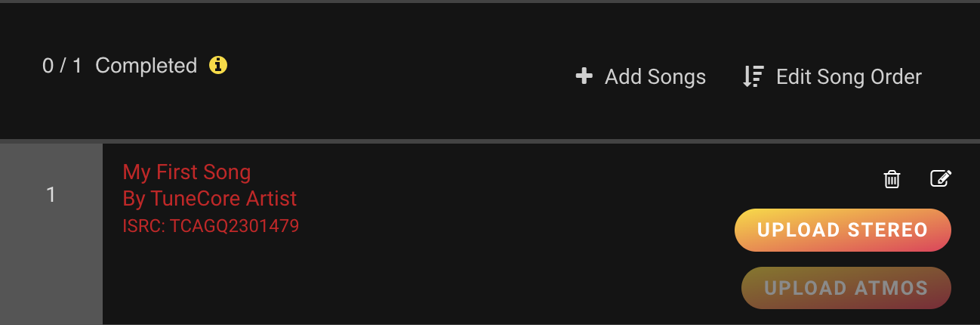
Task: Click the By TuneCore Artist line
Action: coord(210,199)
